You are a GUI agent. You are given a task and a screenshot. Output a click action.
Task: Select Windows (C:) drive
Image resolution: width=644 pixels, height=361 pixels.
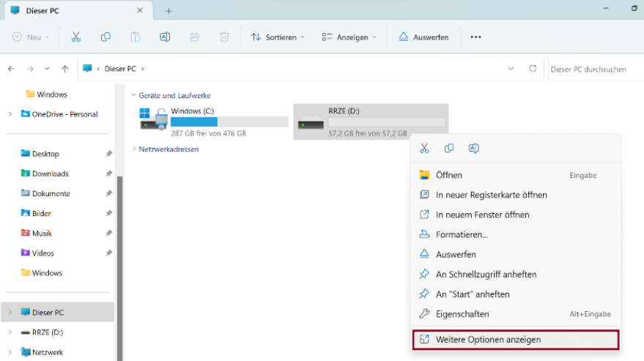212,121
